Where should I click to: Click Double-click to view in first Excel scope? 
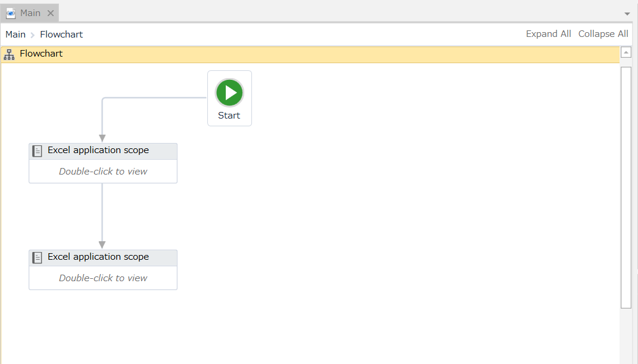point(103,171)
